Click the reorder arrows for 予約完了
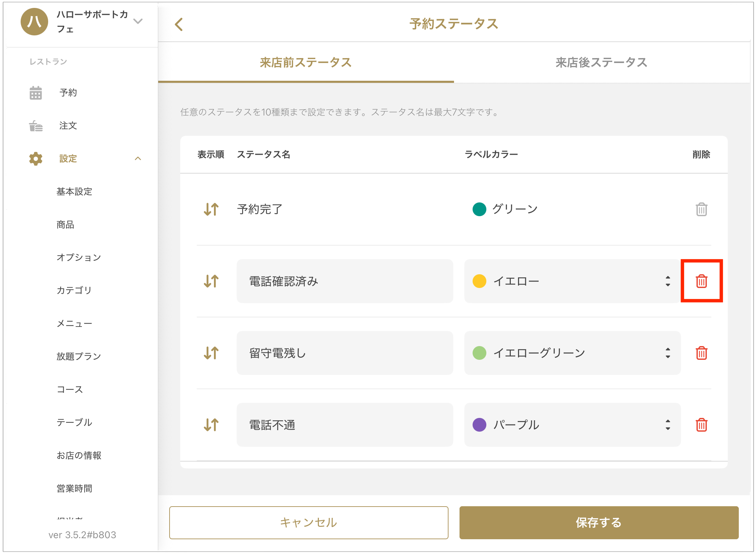This screenshot has width=756, height=554. pos(211,209)
